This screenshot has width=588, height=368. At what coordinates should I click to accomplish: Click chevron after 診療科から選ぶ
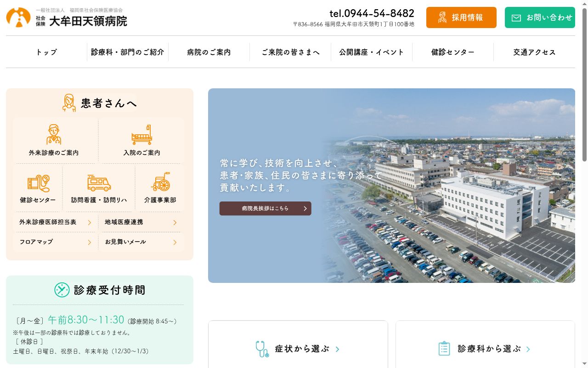[528, 350]
